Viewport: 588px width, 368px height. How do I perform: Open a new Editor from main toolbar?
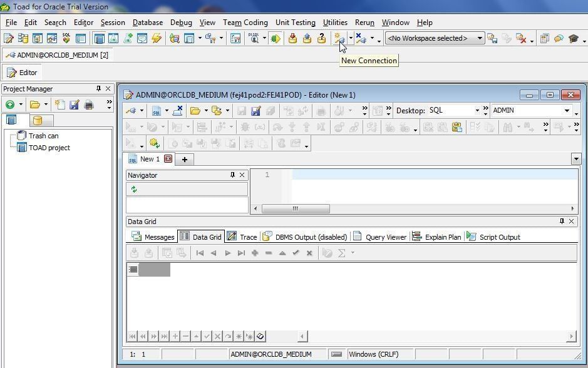(8, 38)
